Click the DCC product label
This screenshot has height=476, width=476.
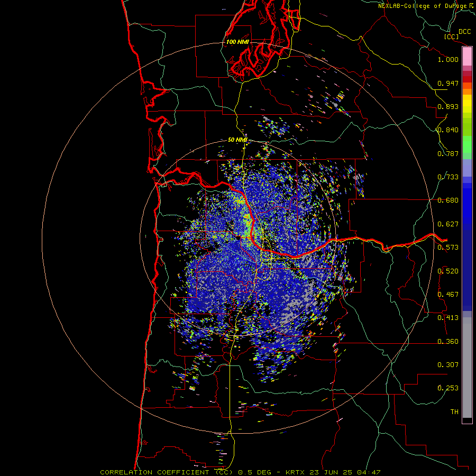[464, 32]
